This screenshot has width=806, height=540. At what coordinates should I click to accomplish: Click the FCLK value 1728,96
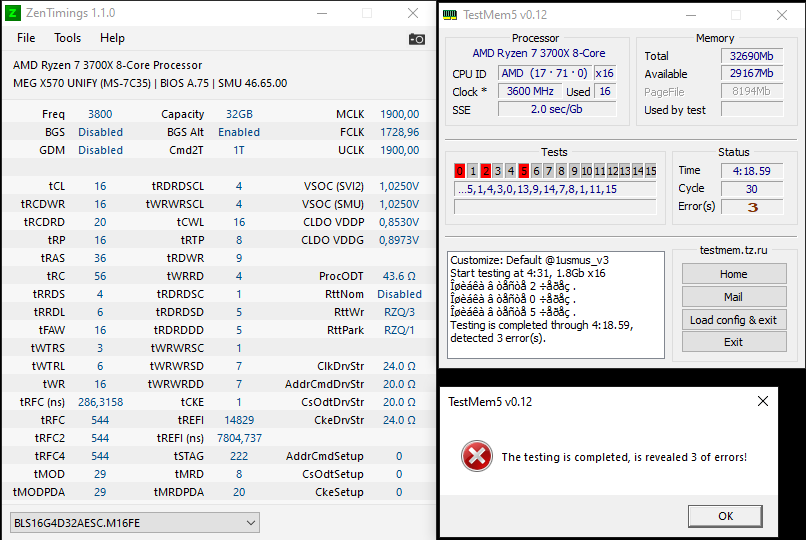pyautogui.click(x=399, y=132)
